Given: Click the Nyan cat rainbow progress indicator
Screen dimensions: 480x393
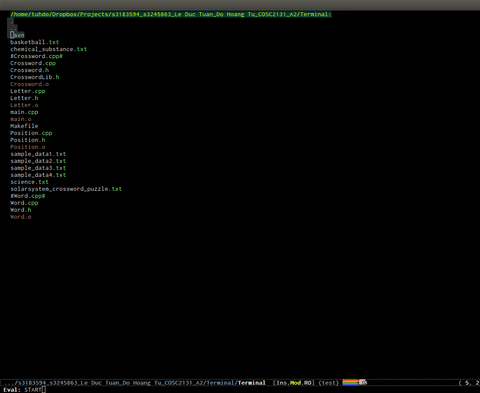Looking at the screenshot, I should (355, 382).
